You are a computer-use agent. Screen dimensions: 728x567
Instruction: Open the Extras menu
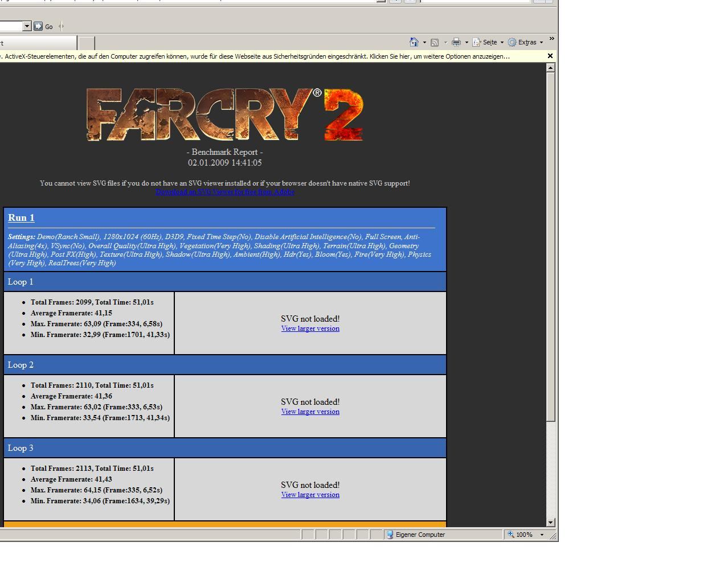[525, 42]
